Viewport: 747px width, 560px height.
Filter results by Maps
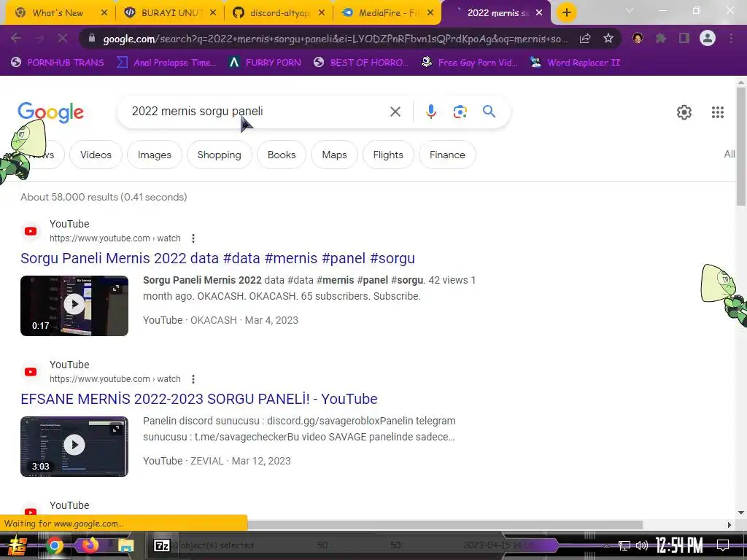[x=334, y=155]
